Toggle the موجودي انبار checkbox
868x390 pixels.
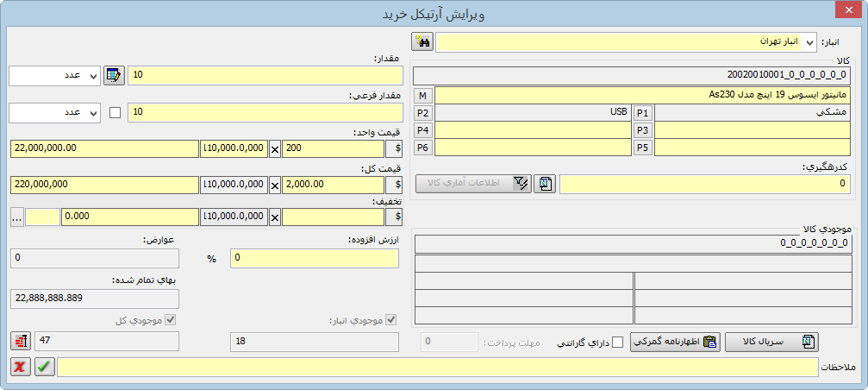391,321
